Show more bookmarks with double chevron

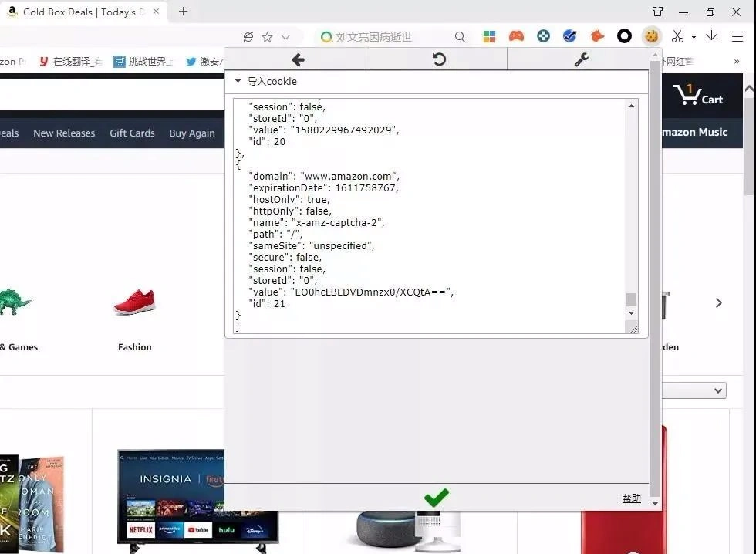point(736,61)
